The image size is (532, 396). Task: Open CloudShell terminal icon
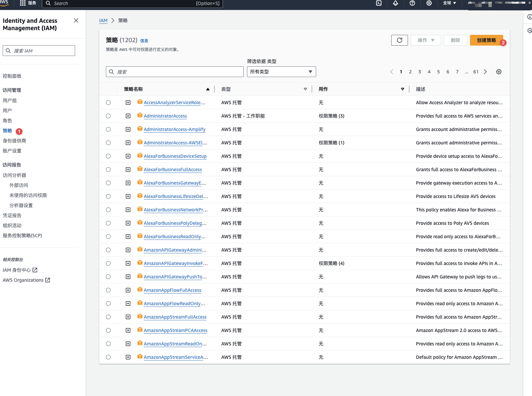point(379,3)
